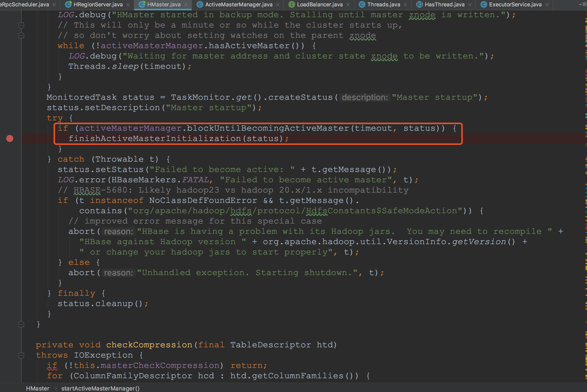The height and width of the screenshot is (392, 587).
Task: Click VersionInfo.getVersion() call
Action: (x=451, y=242)
